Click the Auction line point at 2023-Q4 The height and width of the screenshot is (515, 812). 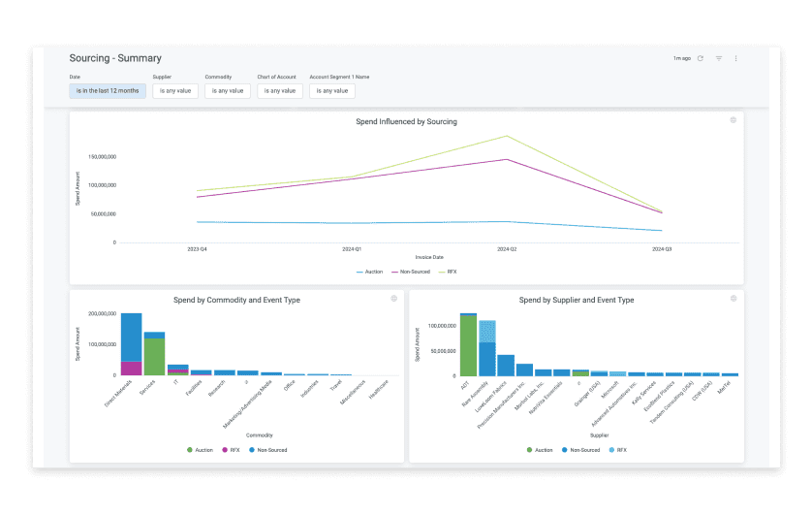(x=198, y=222)
